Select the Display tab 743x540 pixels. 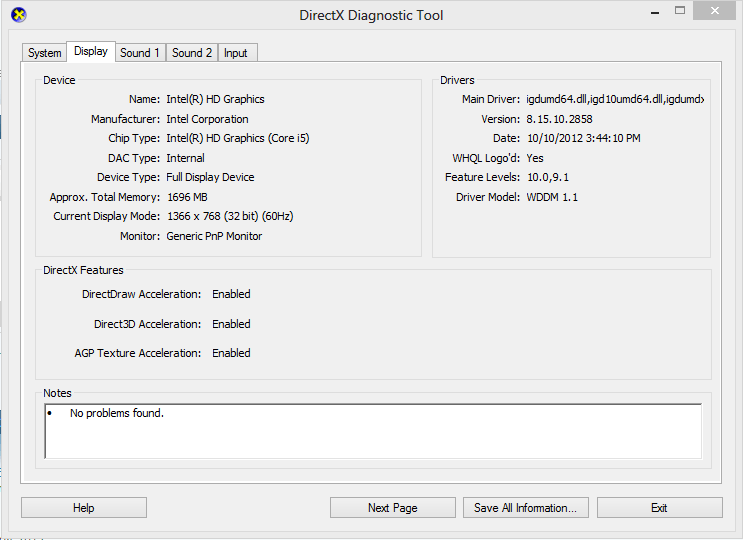click(91, 51)
